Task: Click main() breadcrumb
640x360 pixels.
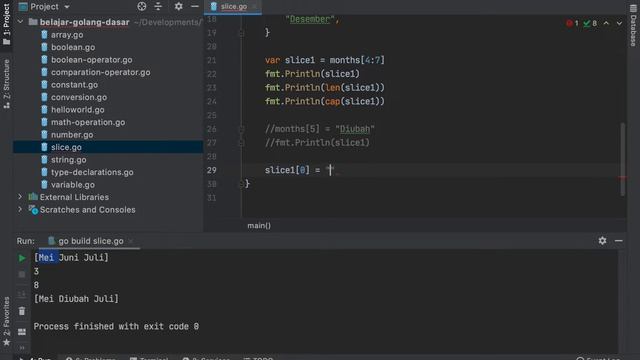Action: click(x=259, y=225)
